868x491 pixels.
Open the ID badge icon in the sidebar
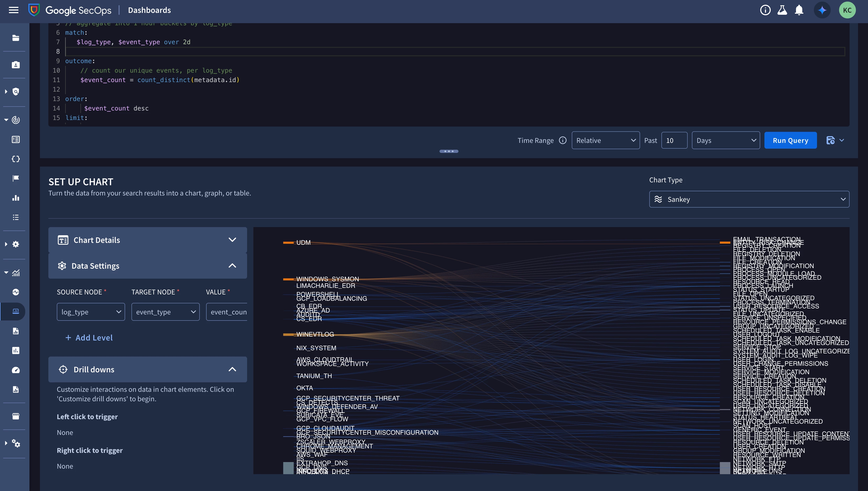point(16,65)
